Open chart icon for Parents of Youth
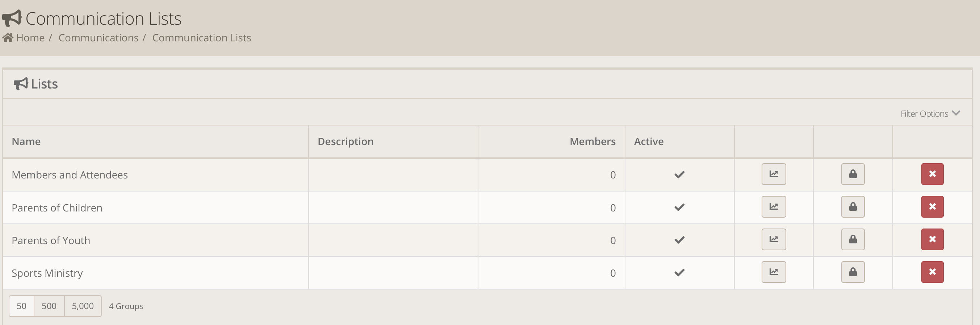 774,239
